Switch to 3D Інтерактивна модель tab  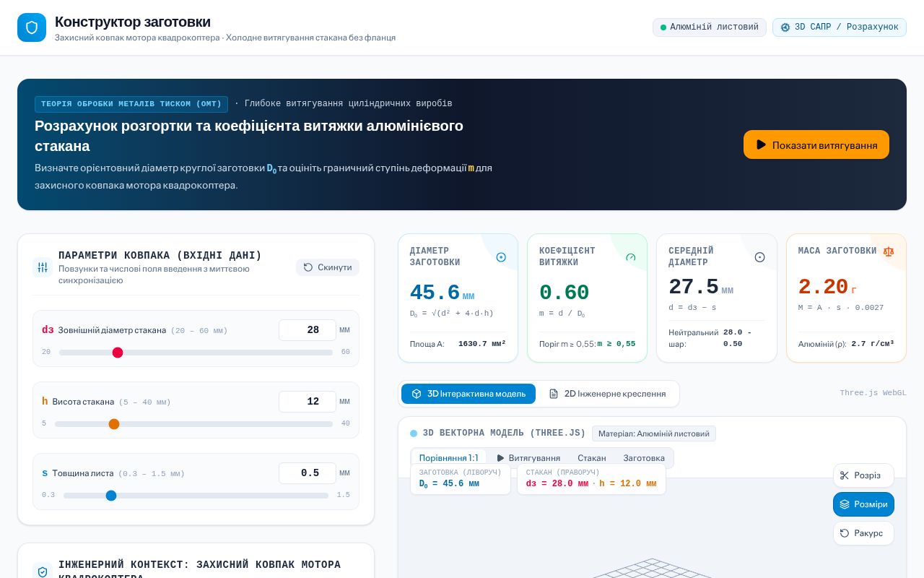(468, 394)
